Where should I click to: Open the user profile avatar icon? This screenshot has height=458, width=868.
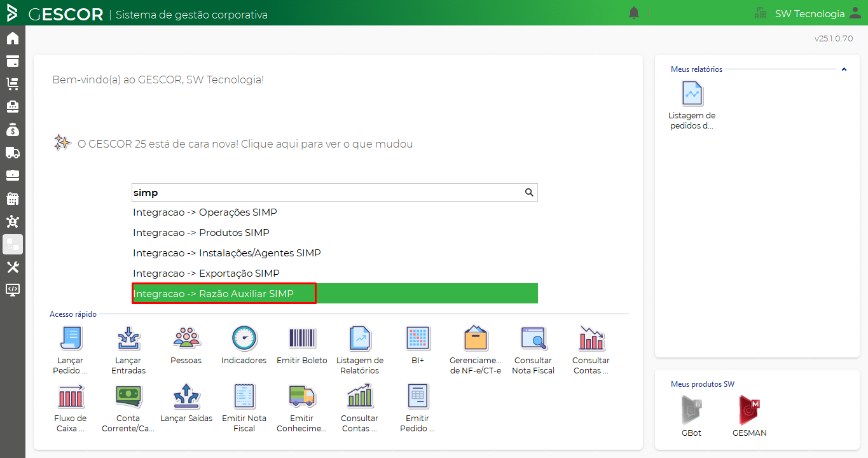pyautogui.click(x=855, y=13)
